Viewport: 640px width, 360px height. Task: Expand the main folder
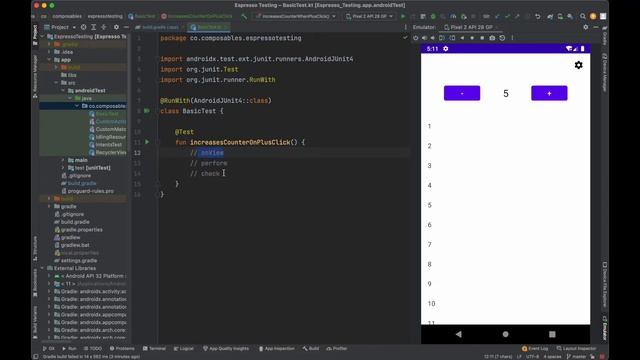point(63,160)
